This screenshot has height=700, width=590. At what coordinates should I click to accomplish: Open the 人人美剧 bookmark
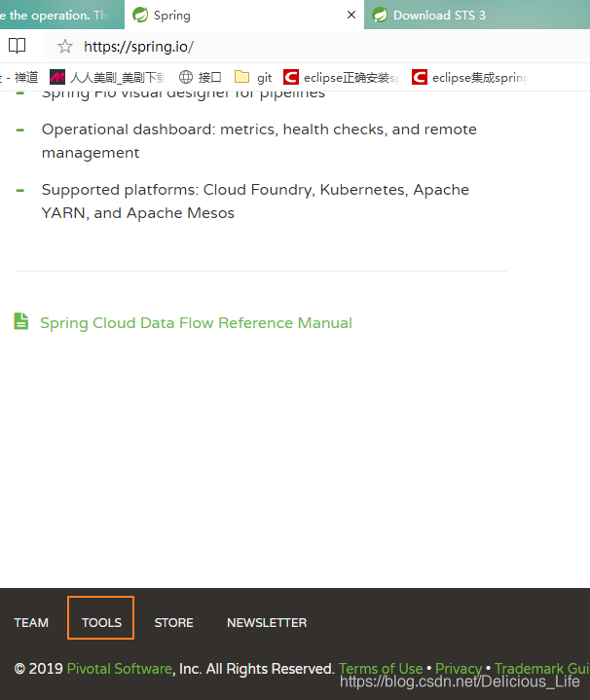pos(107,77)
